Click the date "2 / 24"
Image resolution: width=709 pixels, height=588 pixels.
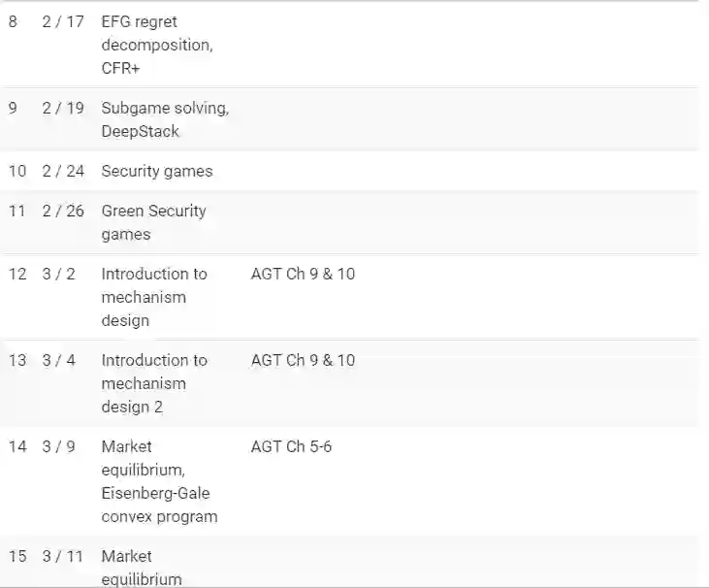(63, 171)
